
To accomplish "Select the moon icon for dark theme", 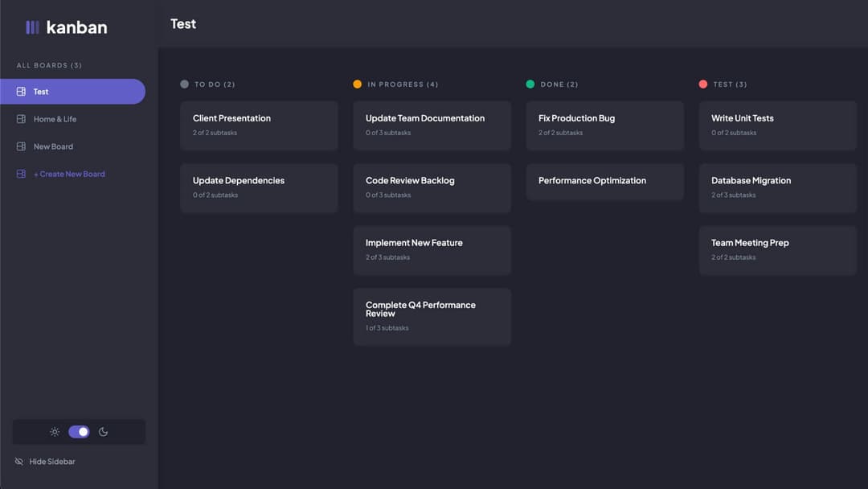I will pyautogui.click(x=104, y=431).
